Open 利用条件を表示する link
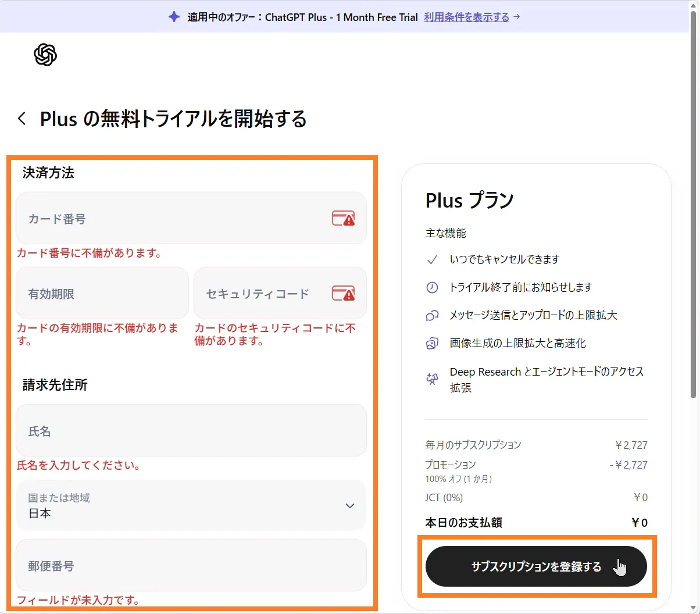This screenshot has height=614, width=700. [466, 17]
